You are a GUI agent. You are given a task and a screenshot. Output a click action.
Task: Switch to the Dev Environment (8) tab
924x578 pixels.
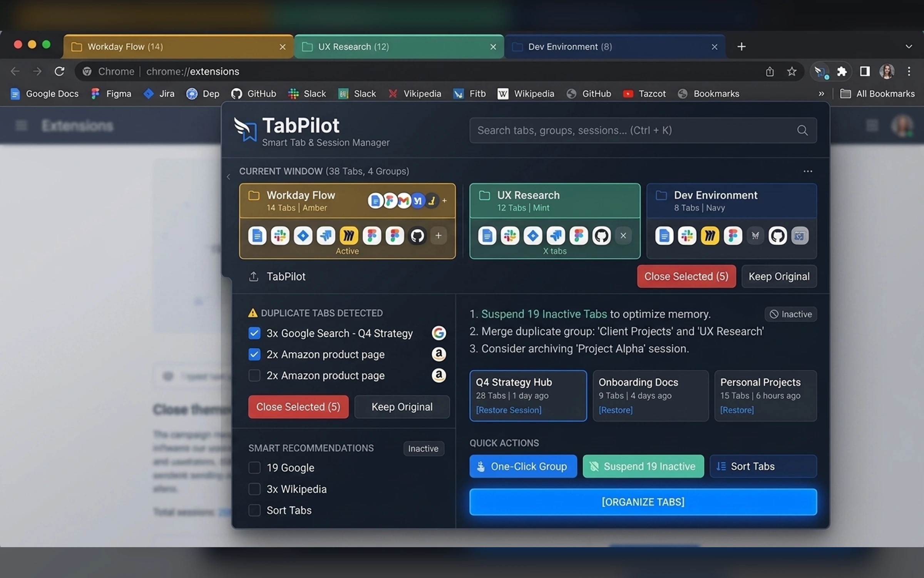pyautogui.click(x=615, y=47)
